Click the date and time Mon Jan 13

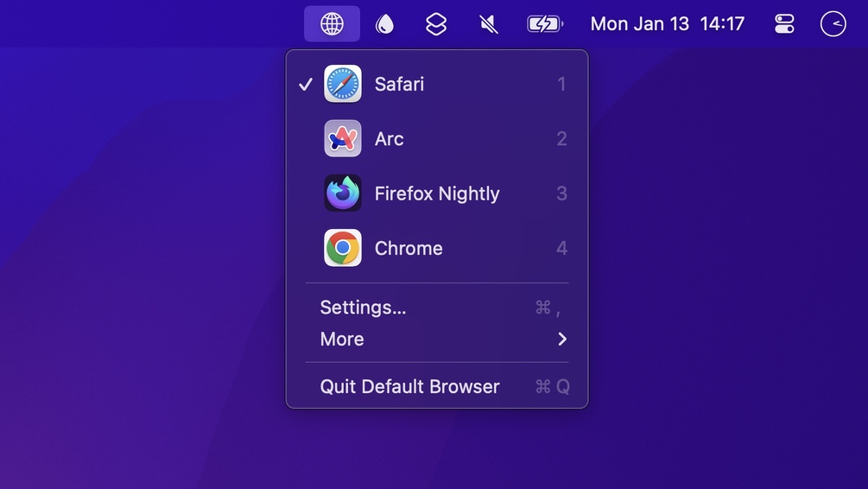(667, 24)
